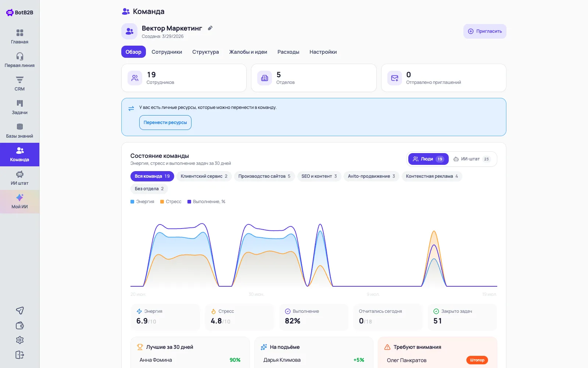Filter by Клиентский сервис department
This screenshot has height=368, width=588.
(204, 176)
